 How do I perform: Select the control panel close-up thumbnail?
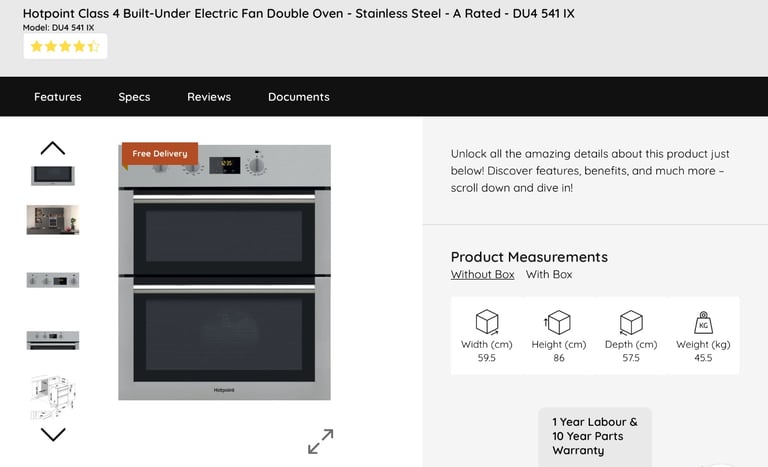coord(53,280)
